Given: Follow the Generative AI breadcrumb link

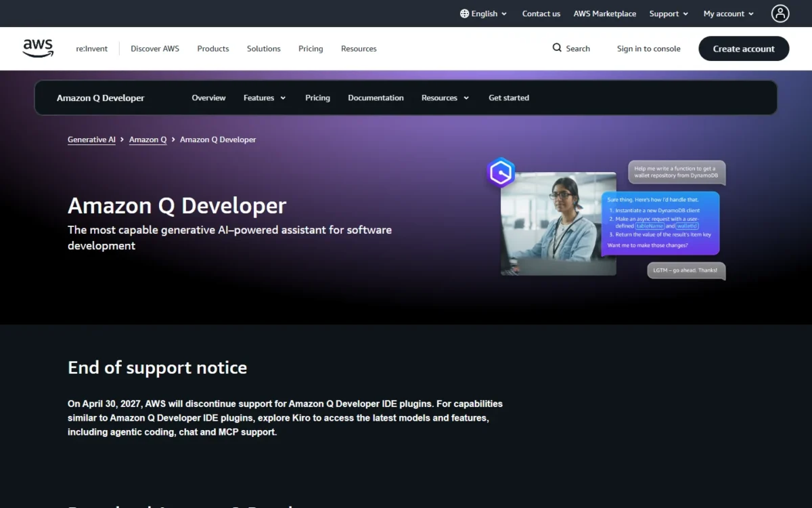Looking at the screenshot, I should tap(91, 140).
